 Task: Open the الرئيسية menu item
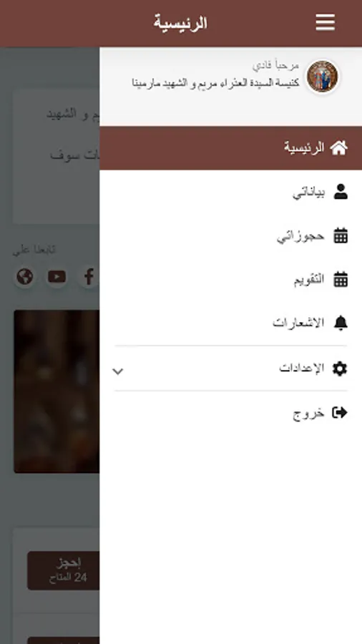click(x=230, y=148)
